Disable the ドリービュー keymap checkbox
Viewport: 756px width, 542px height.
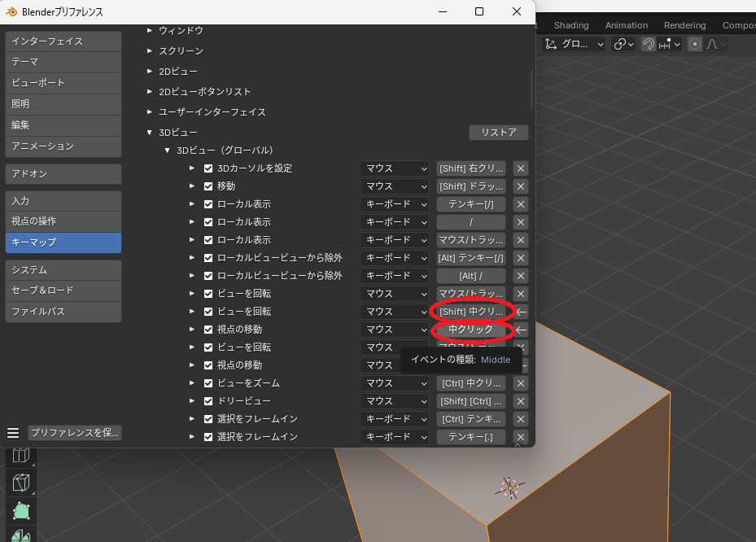tap(208, 401)
